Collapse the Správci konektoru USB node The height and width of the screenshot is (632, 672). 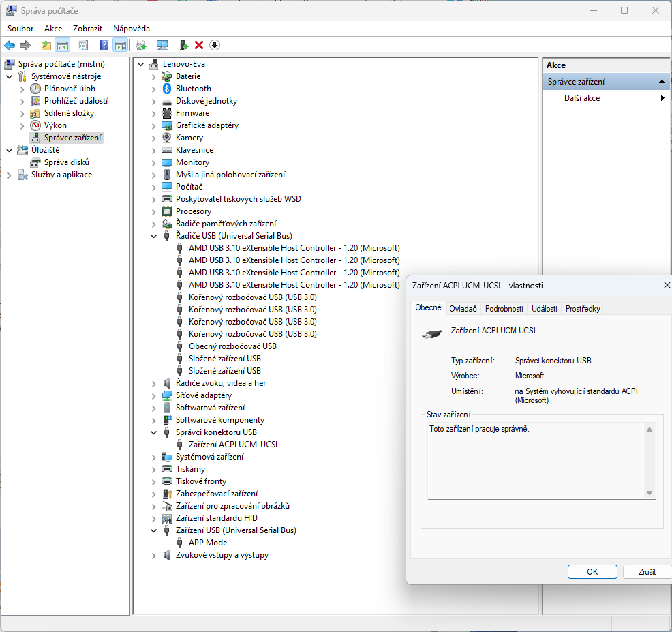(x=154, y=432)
